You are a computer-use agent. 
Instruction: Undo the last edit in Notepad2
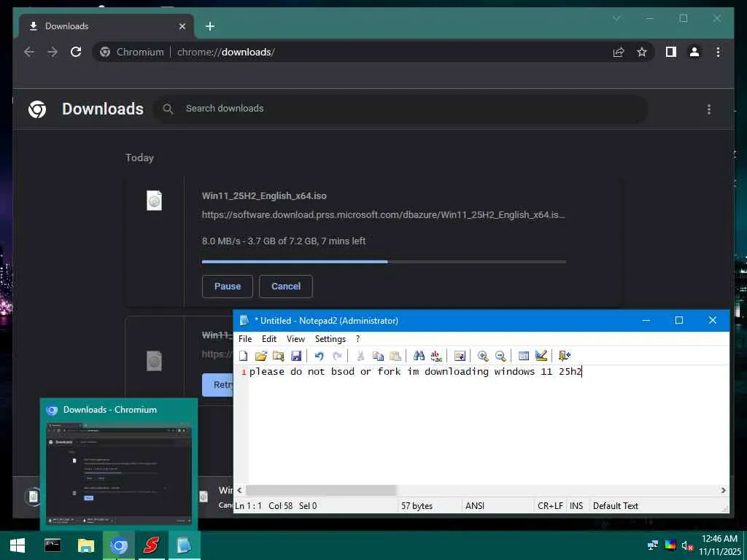click(320, 356)
